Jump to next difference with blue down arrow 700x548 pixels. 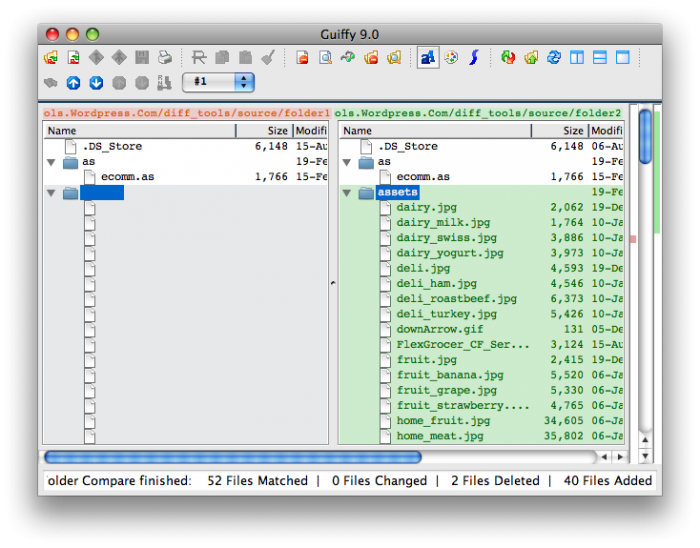(x=96, y=83)
